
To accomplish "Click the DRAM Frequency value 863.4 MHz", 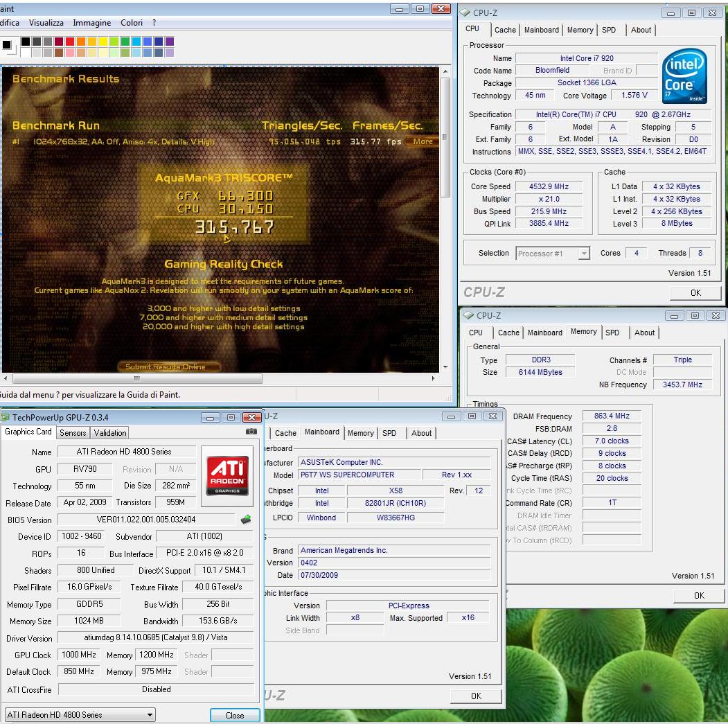I will (x=612, y=416).
